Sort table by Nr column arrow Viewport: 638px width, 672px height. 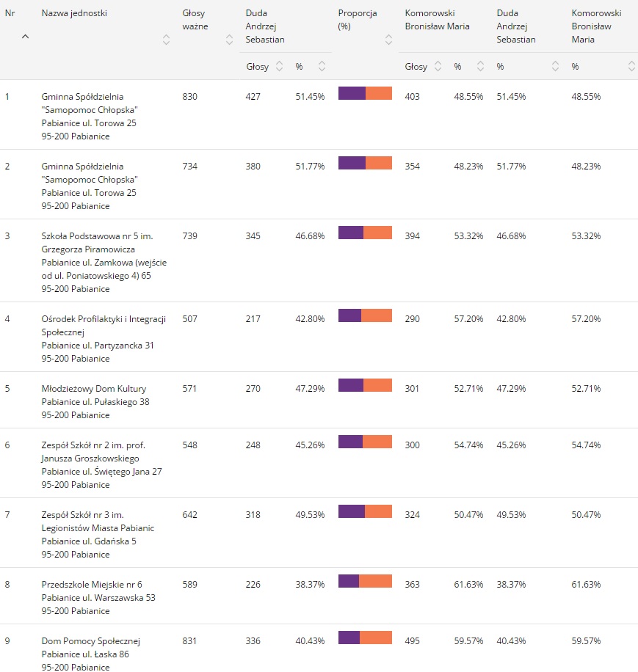26,37
